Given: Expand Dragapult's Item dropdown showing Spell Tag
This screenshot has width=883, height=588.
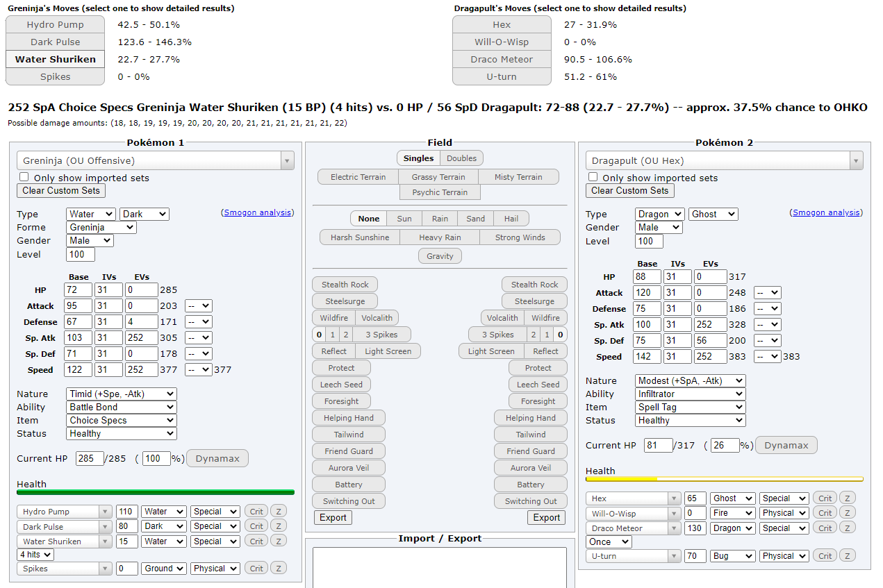Looking at the screenshot, I should [x=690, y=408].
